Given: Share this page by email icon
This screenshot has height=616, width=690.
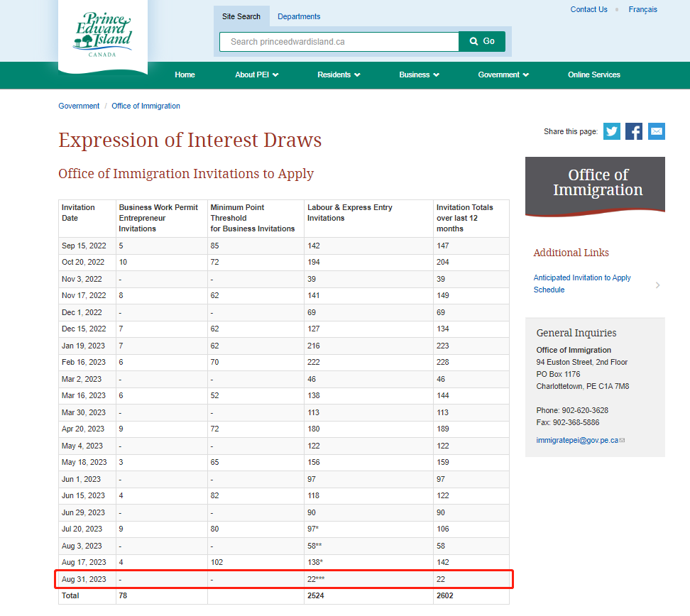Looking at the screenshot, I should tap(656, 131).
